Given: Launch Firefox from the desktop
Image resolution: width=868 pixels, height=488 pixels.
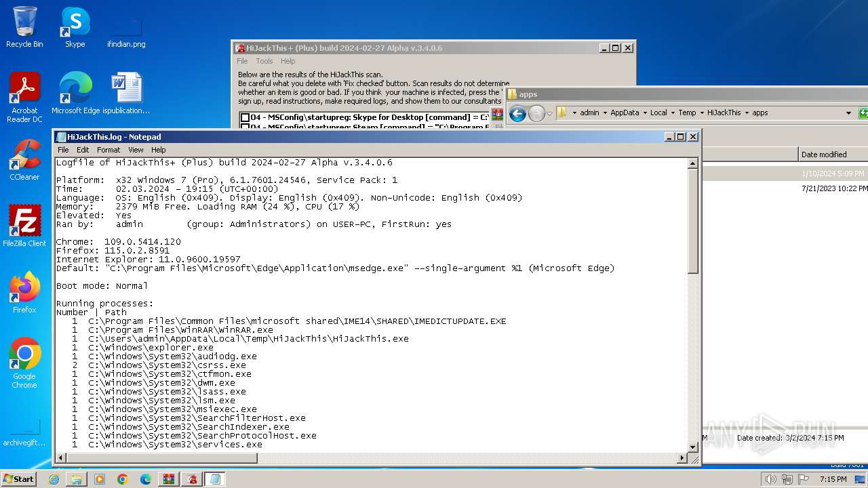Looking at the screenshot, I should click(24, 292).
